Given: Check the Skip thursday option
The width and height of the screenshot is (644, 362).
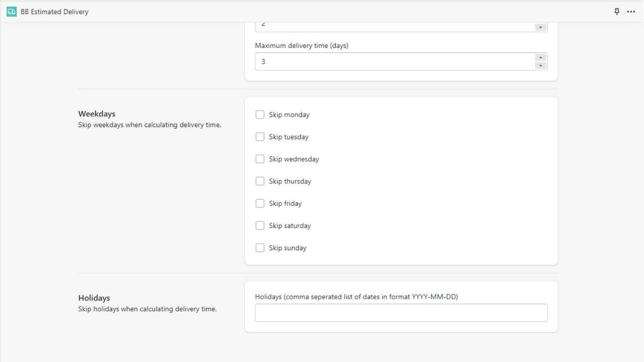Looking at the screenshot, I should click(260, 181).
